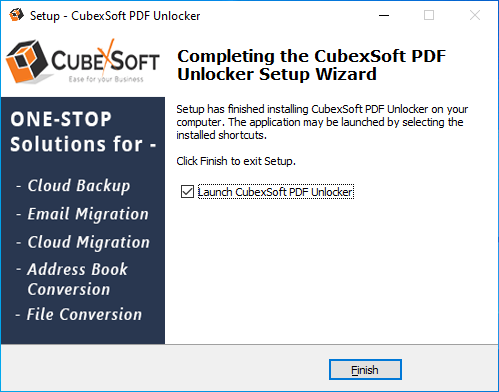Click the orange cube logo graphic

coord(27,61)
